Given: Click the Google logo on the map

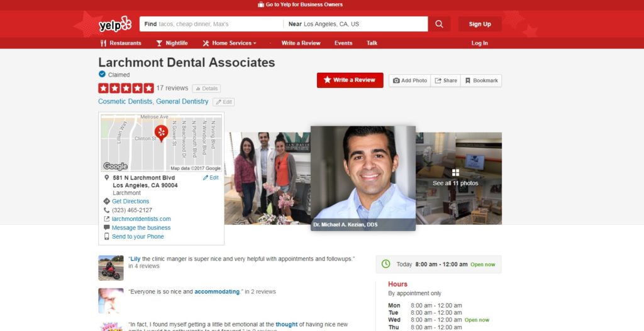Looking at the screenshot, I should (116, 166).
